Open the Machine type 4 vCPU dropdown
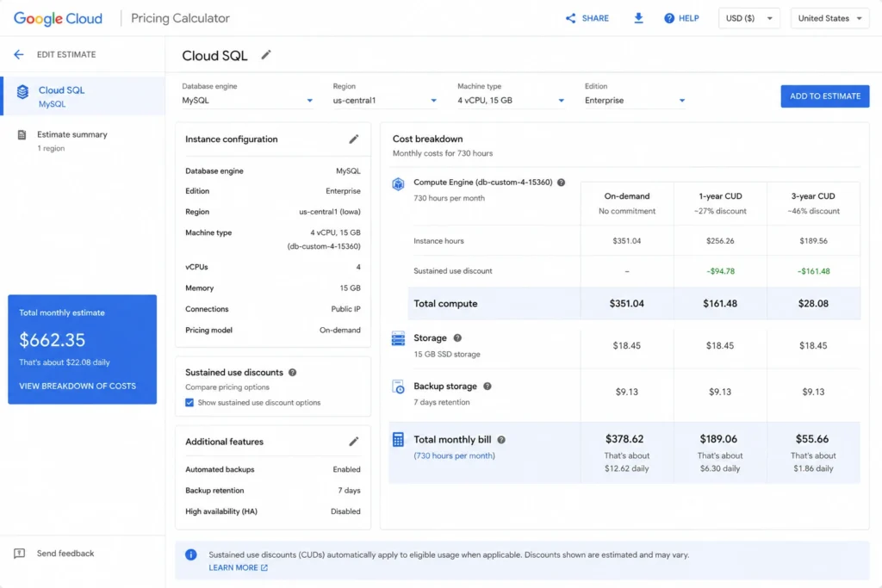This screenshot has height=588, width=882. (x=511, y=100)
